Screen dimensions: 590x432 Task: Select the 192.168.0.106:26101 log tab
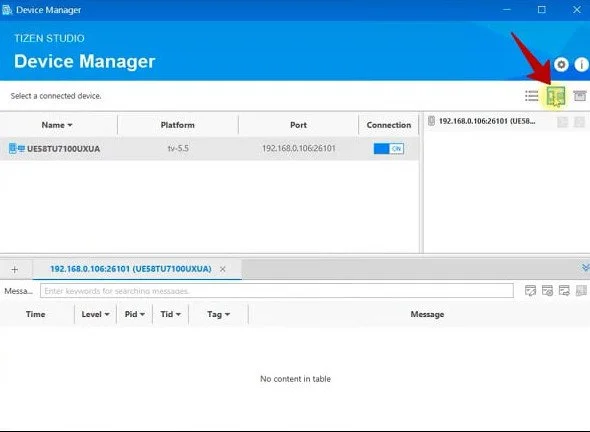(x=131, y=269)
